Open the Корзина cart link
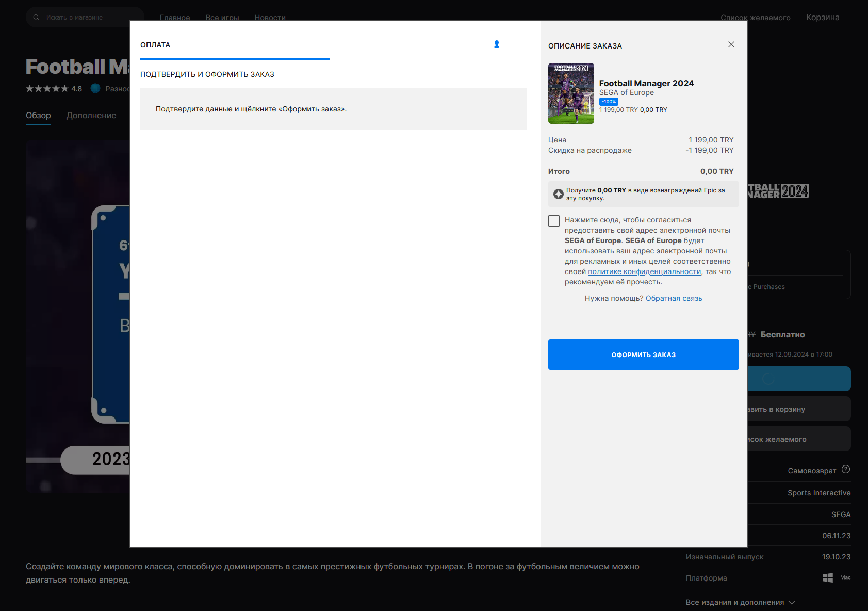868x611 pixels. pos(823,18)
